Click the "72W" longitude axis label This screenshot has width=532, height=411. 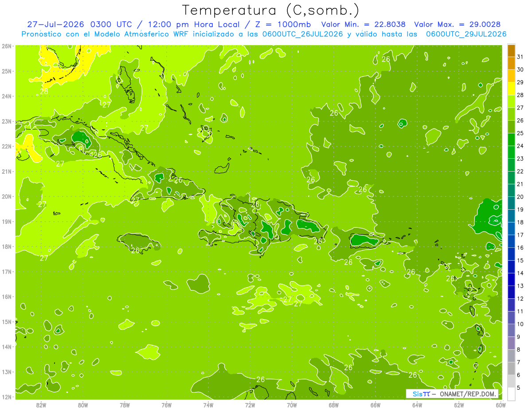point(250,405)
